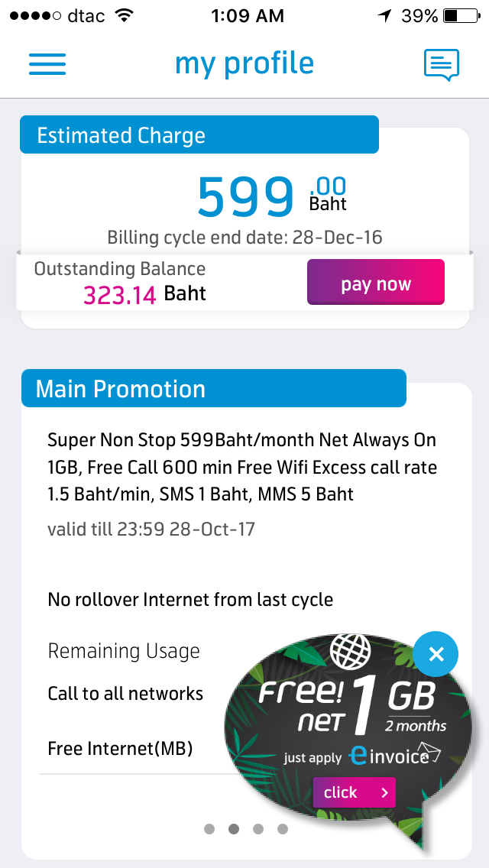Open the Outstanding Balance 323.14 Baht amount
This screenshot has width=489, height=868.
click(x=144, y=294)
